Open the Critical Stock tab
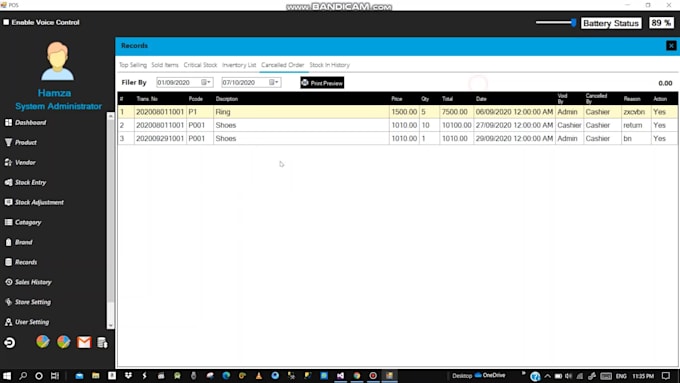This screenshot has width=680, height=383. (x=200, y=65)
